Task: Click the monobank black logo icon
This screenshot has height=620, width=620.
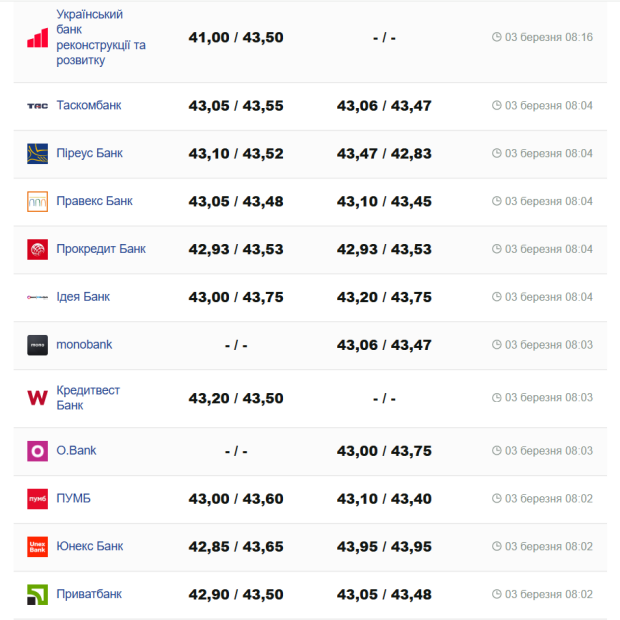Action: (x=37, y=345)
